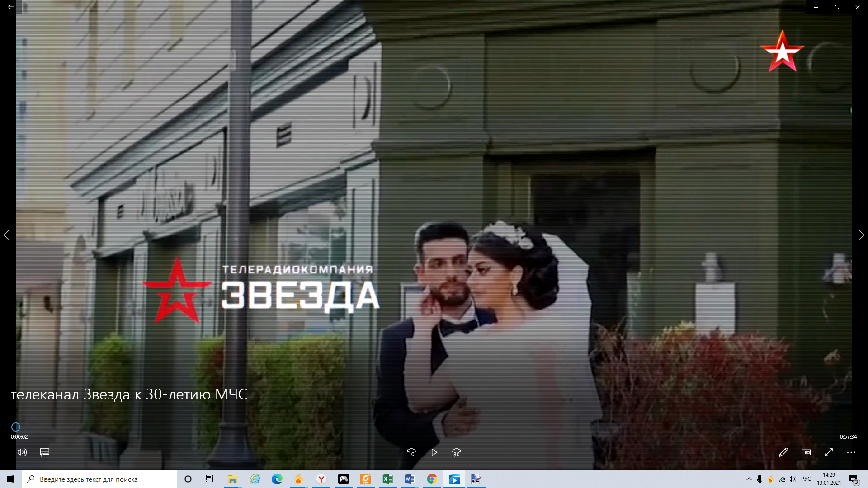Go back using the top-left arrow
Image resolution: width=868 pixels, height=488 pixels.
tap(11, 7)
